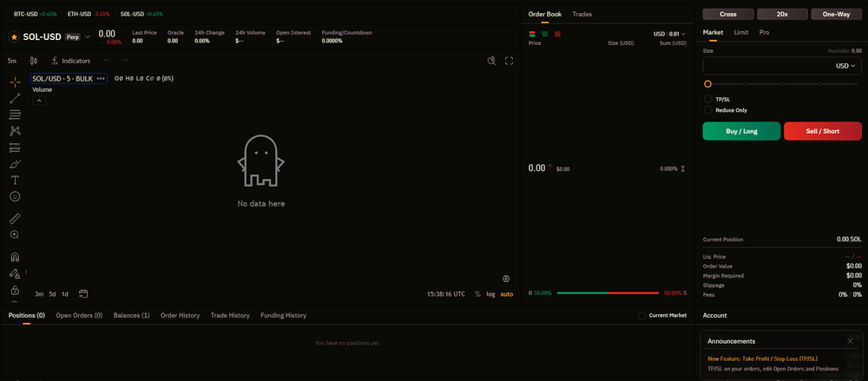Select the brush drawing tool
Screen dimensions: 868x381
pyautogui.click(x=15, y=164)
